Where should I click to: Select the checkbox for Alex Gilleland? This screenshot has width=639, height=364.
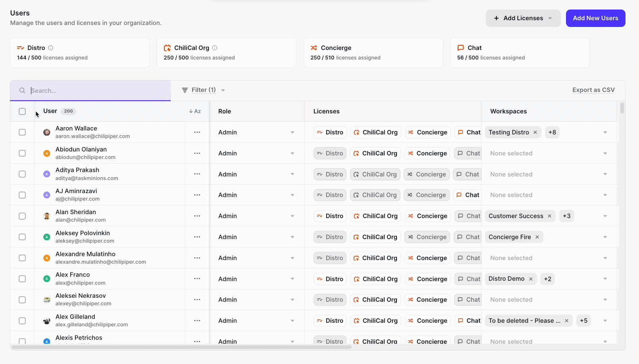tap(22, 321)
